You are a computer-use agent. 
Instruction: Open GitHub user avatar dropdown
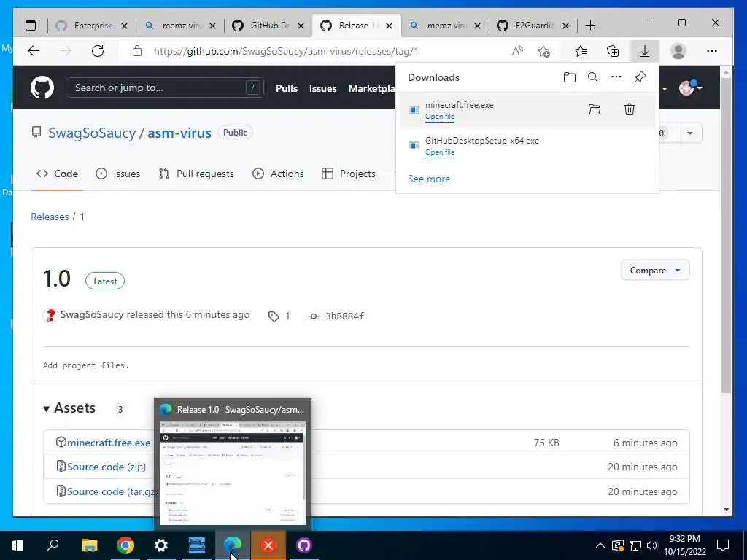(690, 88)
